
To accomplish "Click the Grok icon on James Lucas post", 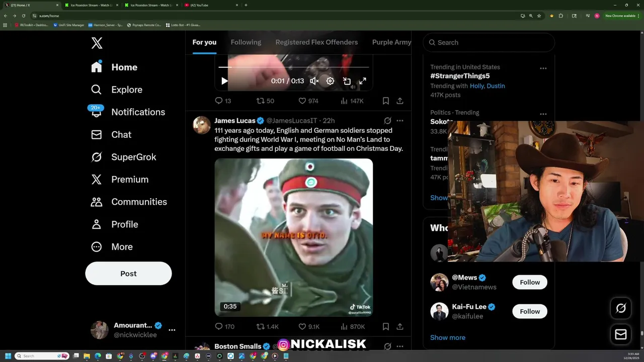I will (387, 121).
